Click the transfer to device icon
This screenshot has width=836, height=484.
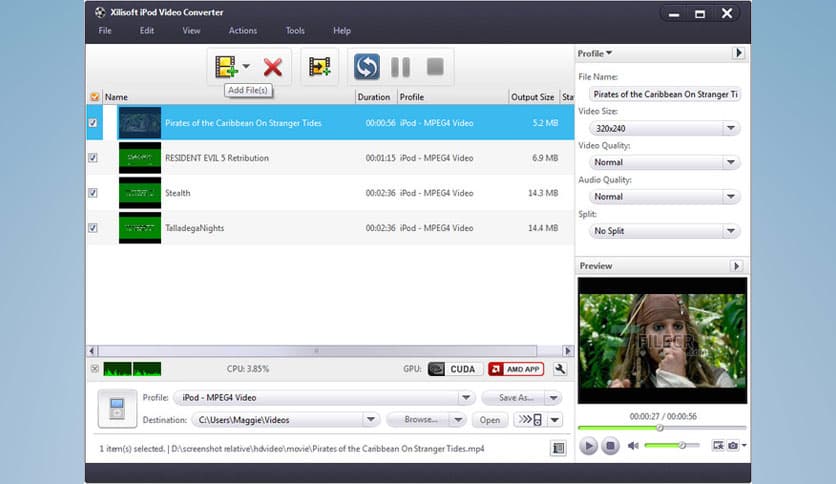click(530, 420)
